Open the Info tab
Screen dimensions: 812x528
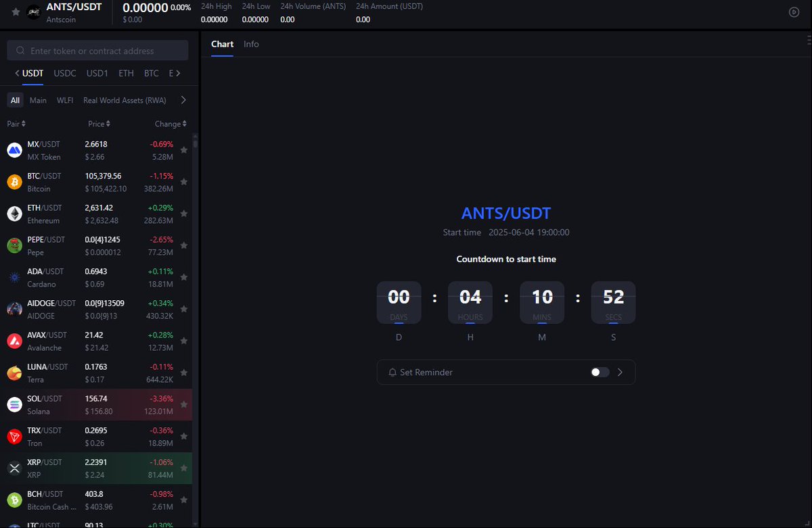[x=251, y=44]
